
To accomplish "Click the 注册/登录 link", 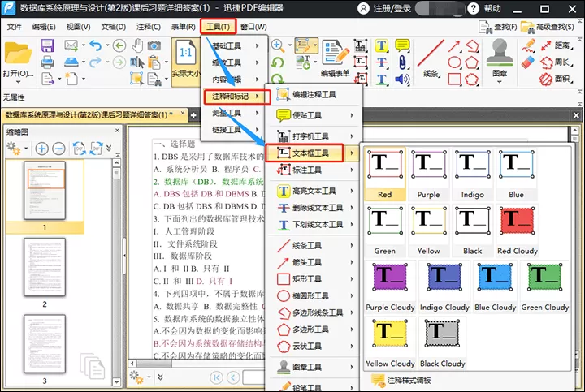I will pyautogui.click(x=392, y=8).
